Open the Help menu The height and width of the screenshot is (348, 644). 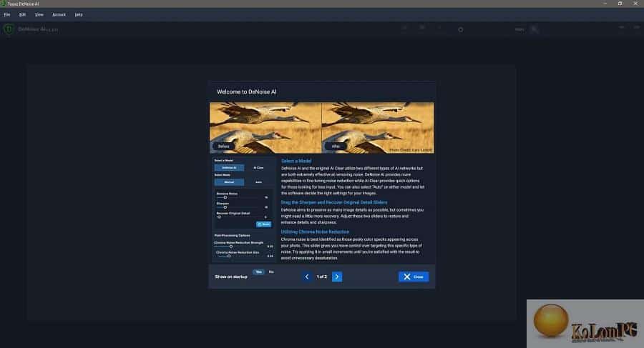coord(79,15)
